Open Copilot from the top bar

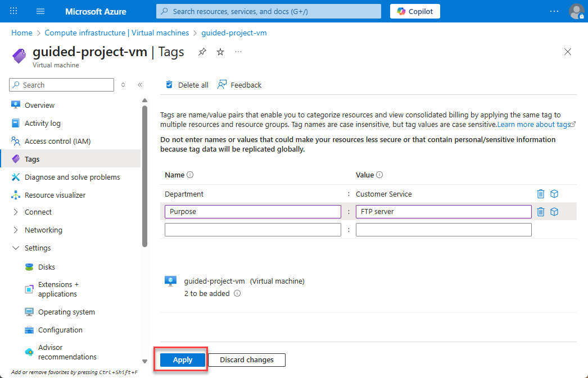pos(415,11)
